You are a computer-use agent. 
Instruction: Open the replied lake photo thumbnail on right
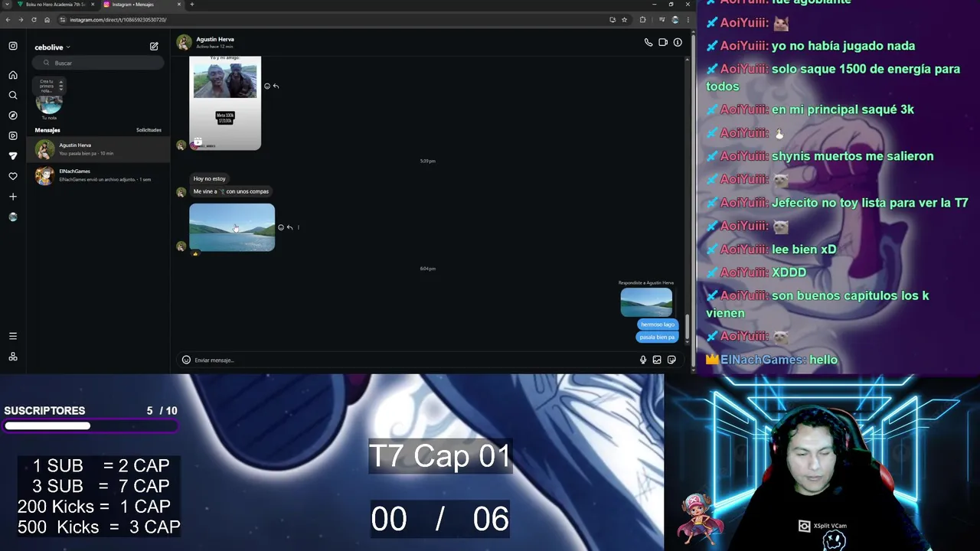click(x=646, y=302)
